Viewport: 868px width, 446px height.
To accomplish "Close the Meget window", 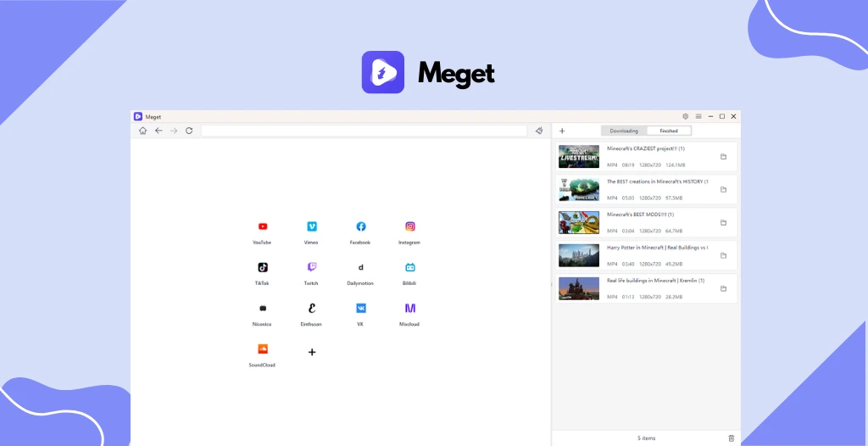I will pos(733,116).
